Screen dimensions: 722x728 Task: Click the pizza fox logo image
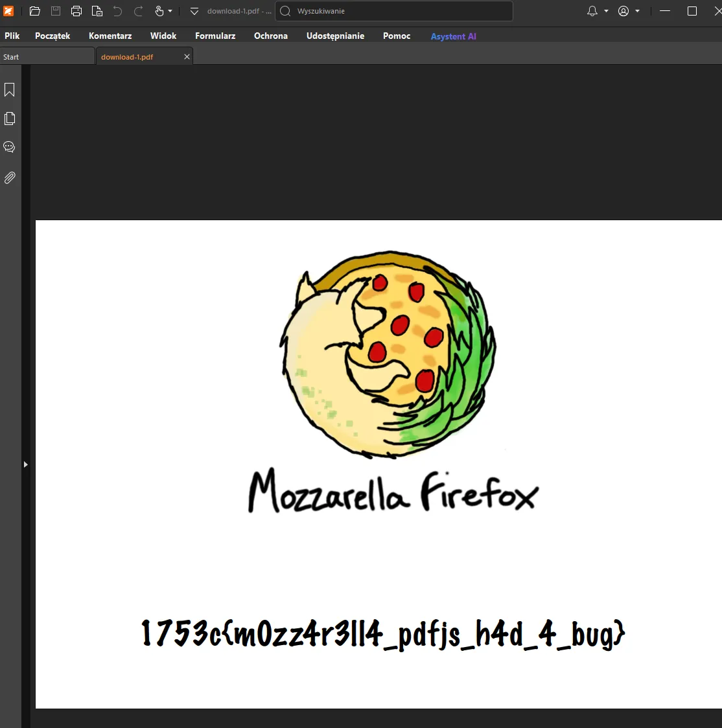coord(388,355)
